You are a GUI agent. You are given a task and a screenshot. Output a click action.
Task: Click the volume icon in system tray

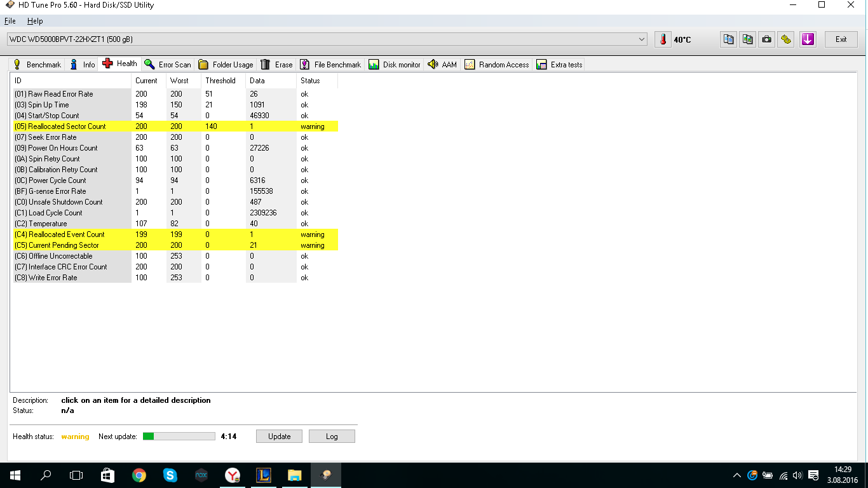click(797, 475)
